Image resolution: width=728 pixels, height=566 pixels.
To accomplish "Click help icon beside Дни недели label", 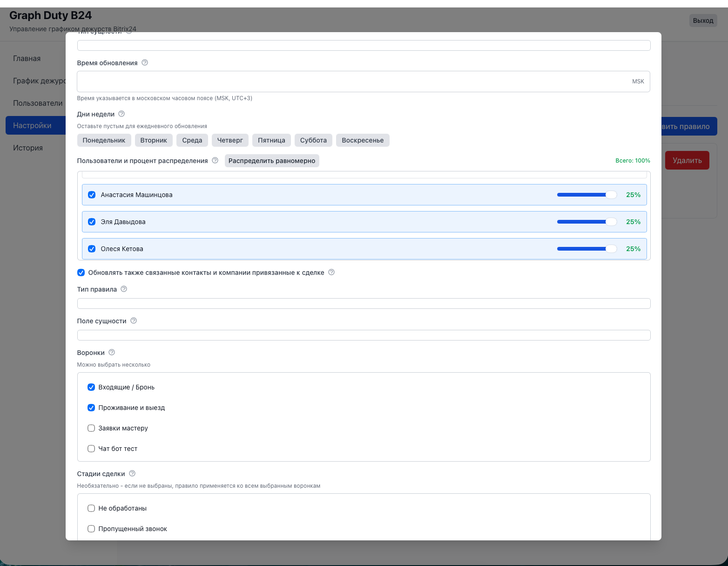I will tap(121, 114).
